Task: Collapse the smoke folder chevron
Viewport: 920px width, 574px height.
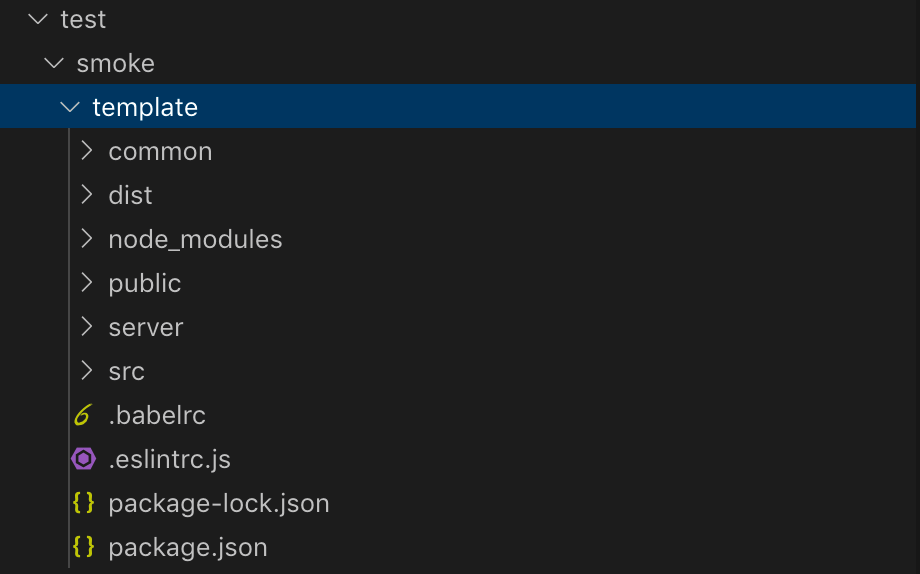Action: click(54, 63)
